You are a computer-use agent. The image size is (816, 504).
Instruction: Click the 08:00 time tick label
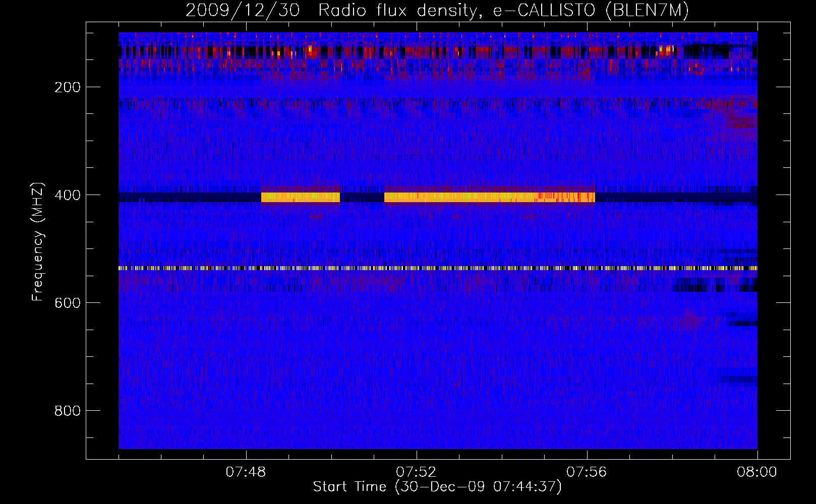756,472
